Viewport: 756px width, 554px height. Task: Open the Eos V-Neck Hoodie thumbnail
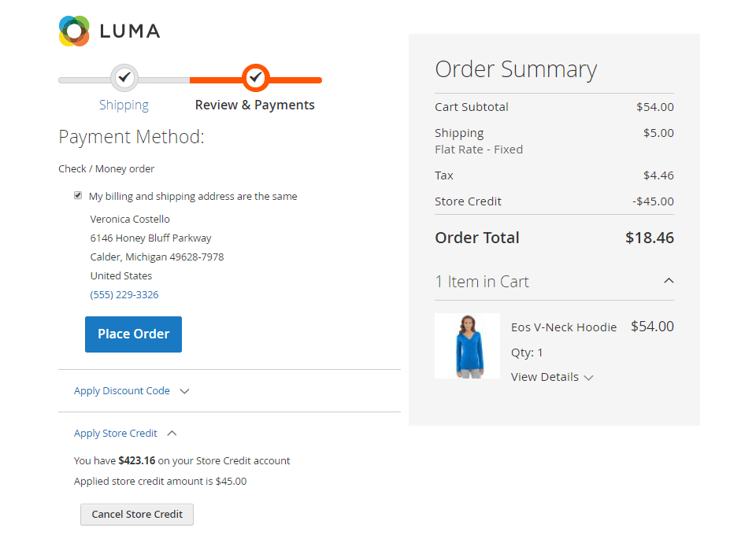467,346
